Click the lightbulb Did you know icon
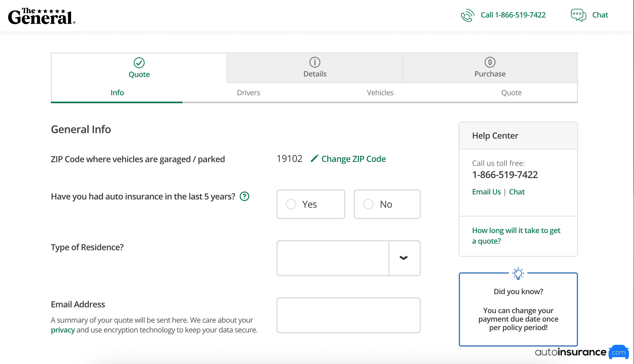This screenshot has width=634, height=364. coord(518,274)
